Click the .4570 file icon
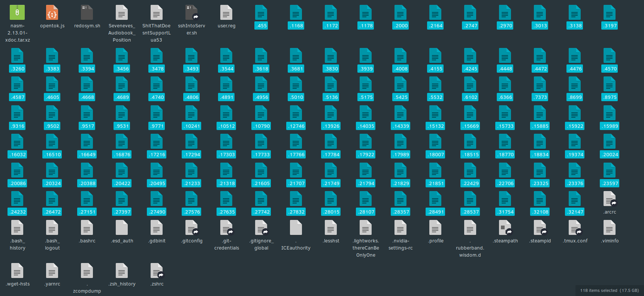 (610, 55)
